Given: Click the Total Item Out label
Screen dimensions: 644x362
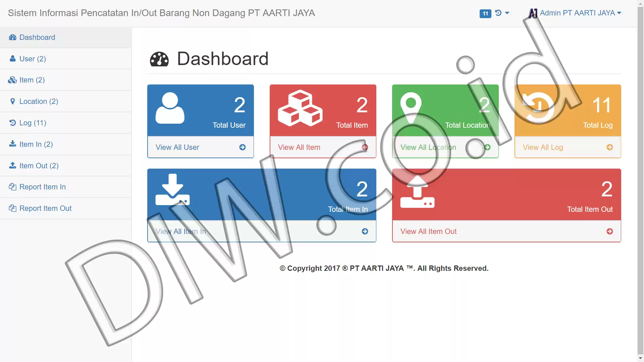Looking at the screenshot, I should pos(590,209).
